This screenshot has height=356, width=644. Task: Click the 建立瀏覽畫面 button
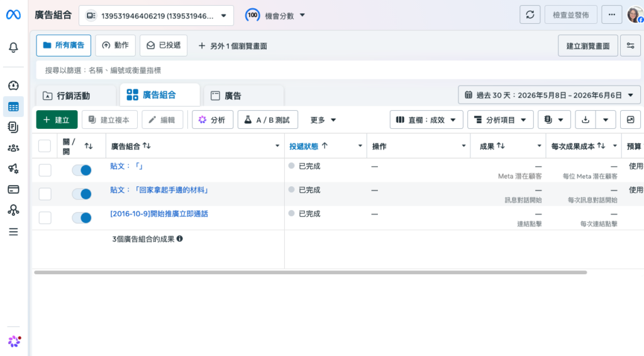pos(588,45)
